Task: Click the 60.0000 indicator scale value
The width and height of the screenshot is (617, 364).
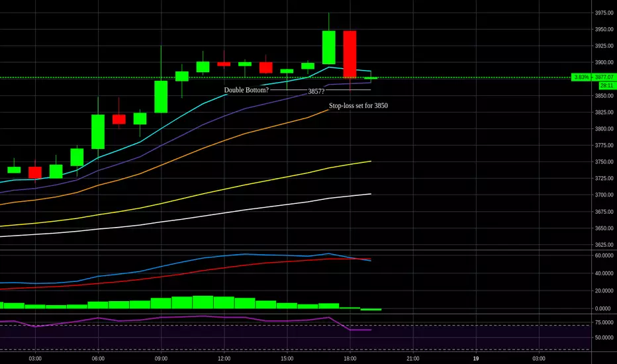Action: tap(604, 255)
